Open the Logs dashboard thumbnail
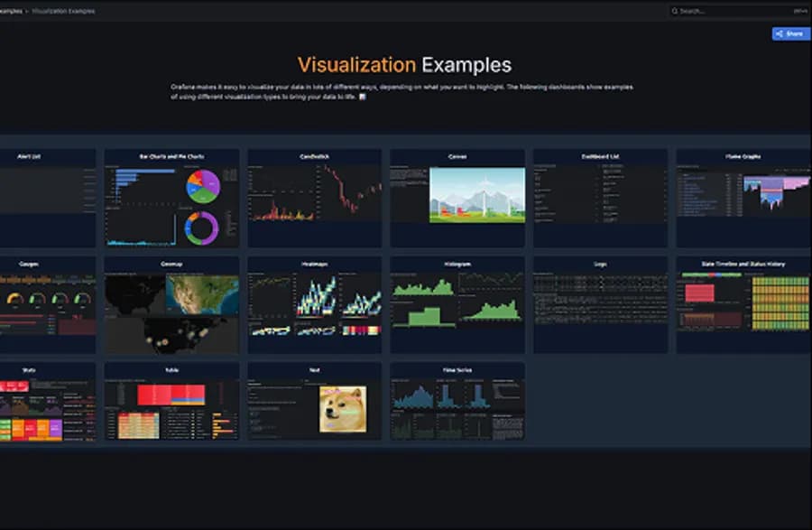 pos(601,305)
